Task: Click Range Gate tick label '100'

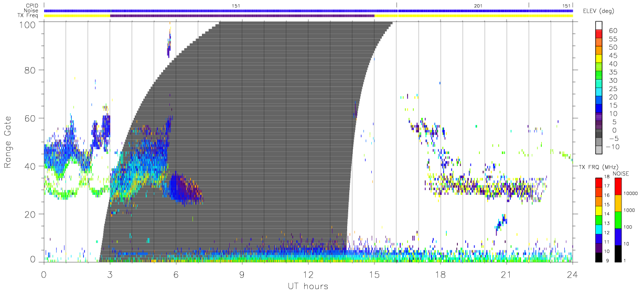Action: (28, 24)
